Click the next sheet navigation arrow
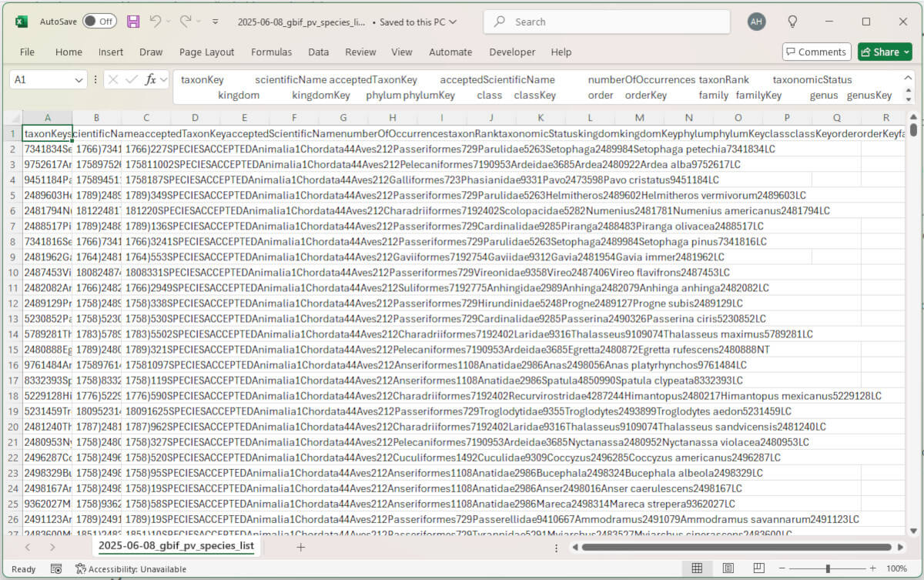The image size is (924, 580). (x=52, y=547)
